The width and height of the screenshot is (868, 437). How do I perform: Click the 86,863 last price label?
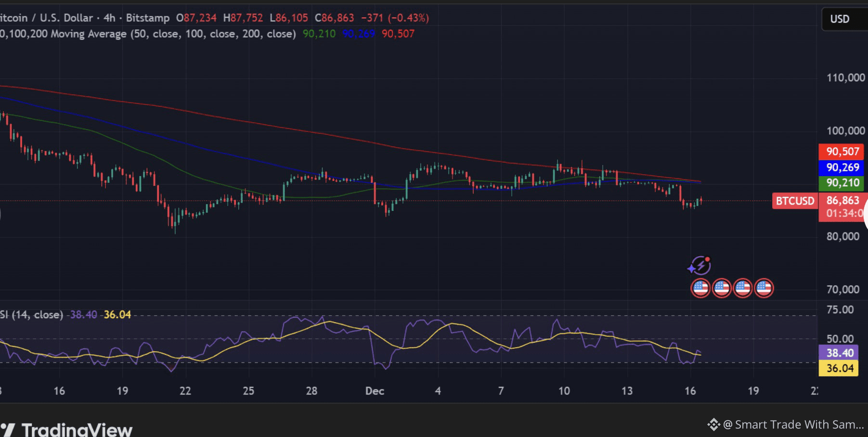pyautogui.click(x=843, y=200)
